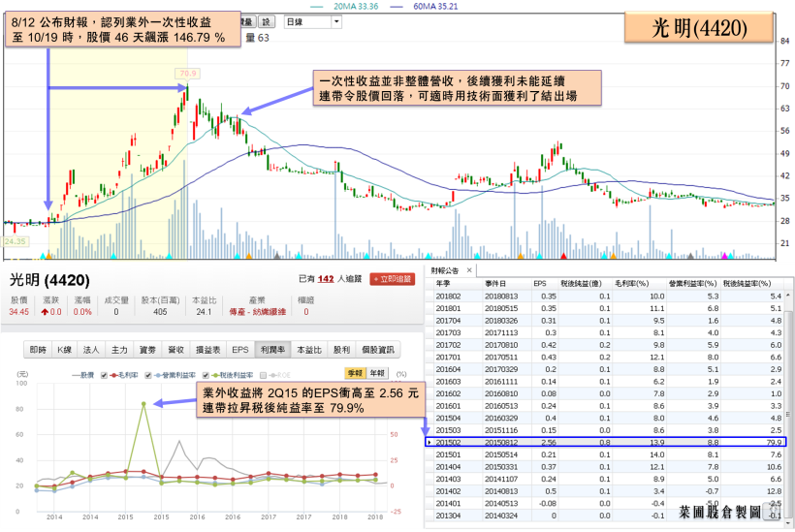Click the 70.9 peak price label on the chart
The width and height of the screenshot is (795, 532).
pos(187,73)
